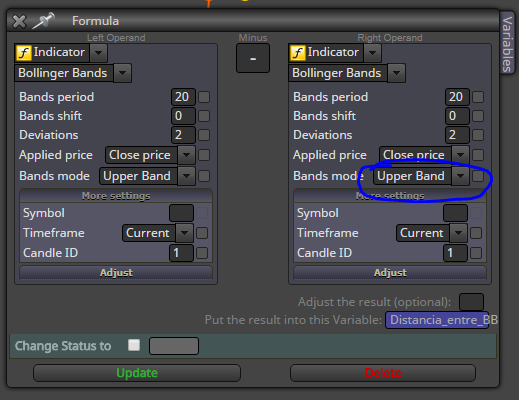Collapse right operand More settings header

pos(390,196)
